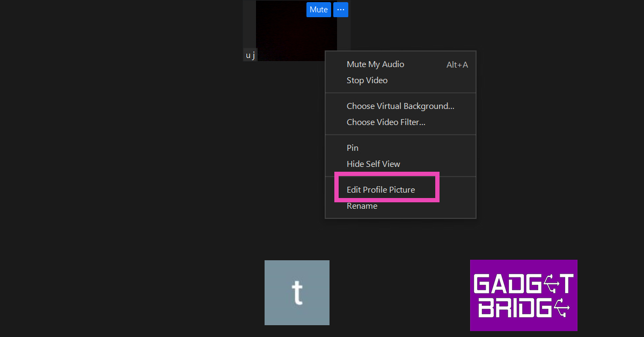Click the gray 't' participant avatar
This screenshot has width=644, height=337.
pyautogui.click(x=297, y=292)
